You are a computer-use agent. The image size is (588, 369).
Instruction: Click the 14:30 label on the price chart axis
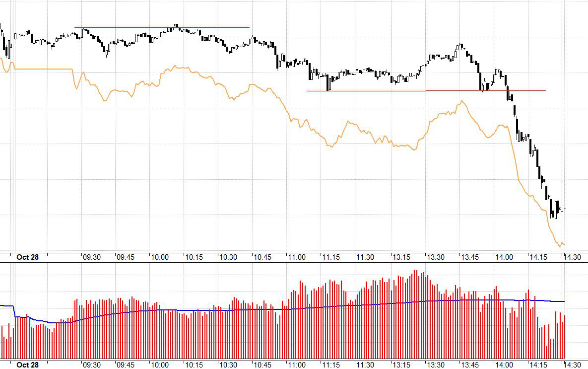coord(572,257)
